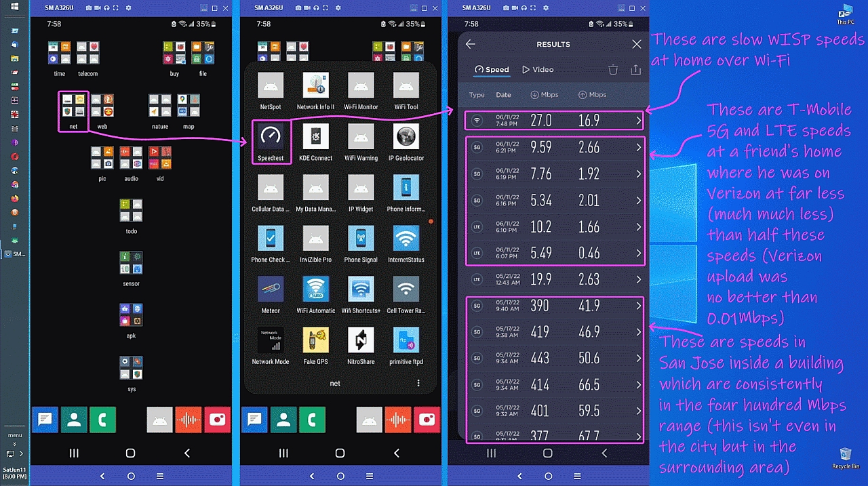Screen dimensions: 868x486
Task: Open Network Info II app
Action: pyautogui.click(x=316, y=90)
